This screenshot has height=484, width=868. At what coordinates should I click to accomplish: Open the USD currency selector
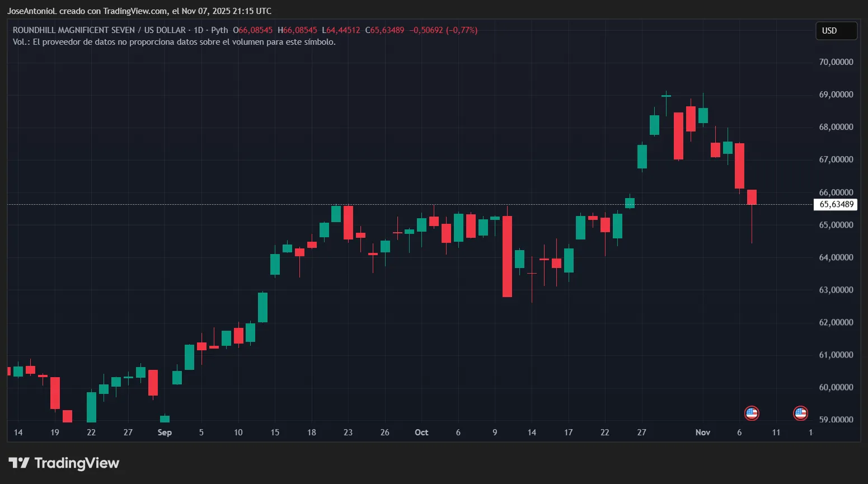pyautogui.click(x=836, y=31)
